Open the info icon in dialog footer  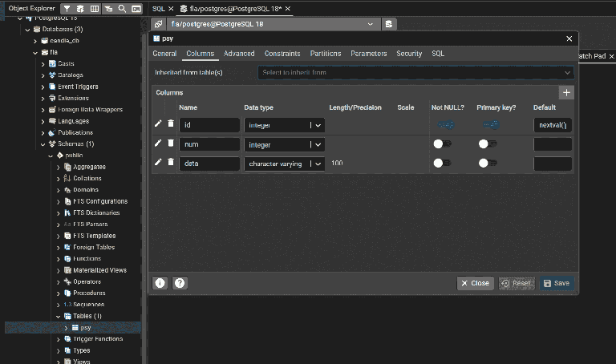click(x=160, y=283)
